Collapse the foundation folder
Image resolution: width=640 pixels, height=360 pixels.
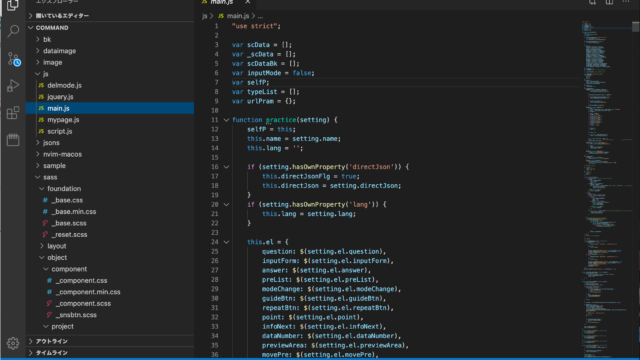42,189
